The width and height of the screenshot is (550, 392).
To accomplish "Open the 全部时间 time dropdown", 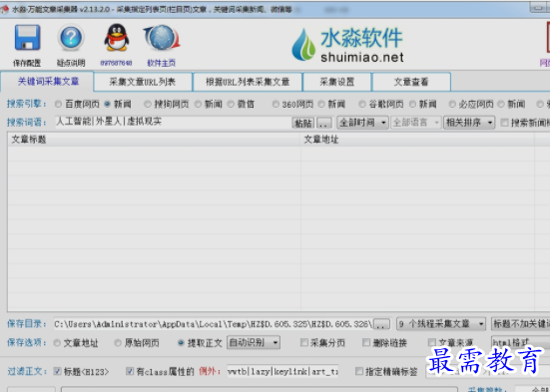I will 362,123.
